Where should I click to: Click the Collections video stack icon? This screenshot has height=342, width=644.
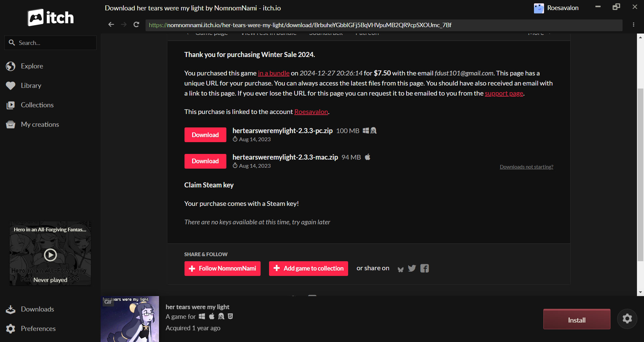(11, 105)
